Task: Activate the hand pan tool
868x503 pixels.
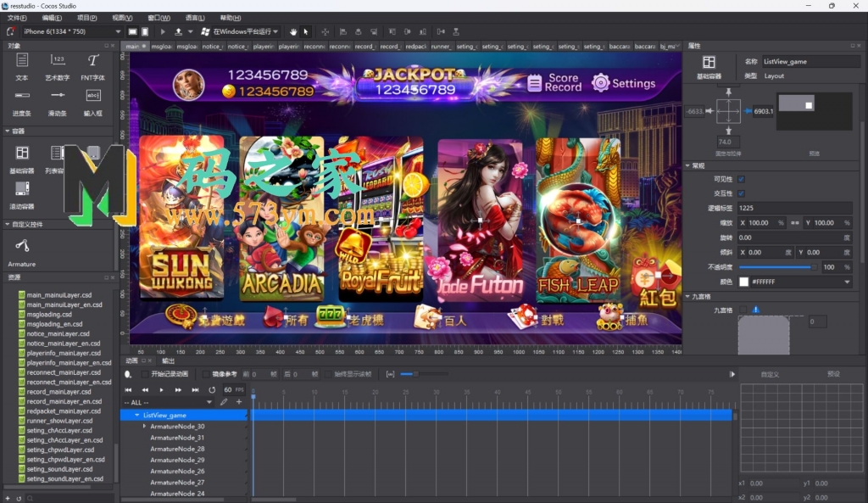Action: [x=292, y=31]
